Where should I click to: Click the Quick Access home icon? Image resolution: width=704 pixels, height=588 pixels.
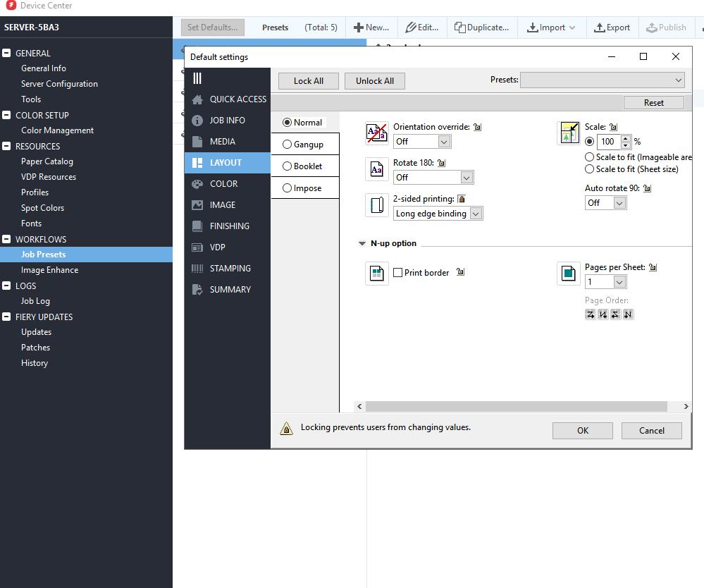click(x=197, y=99)
